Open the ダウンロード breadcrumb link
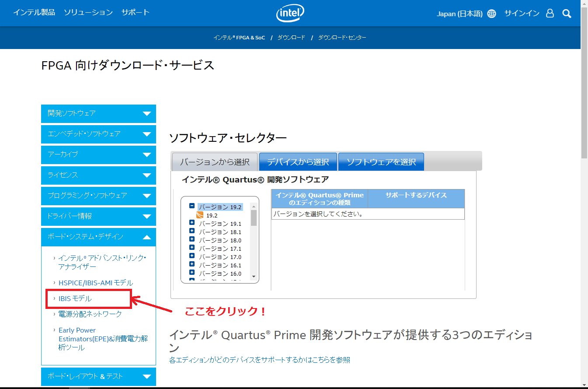Image resolution: width=588 pixels, height=389 pixels. pyautogui.click(x=291, y=38)
